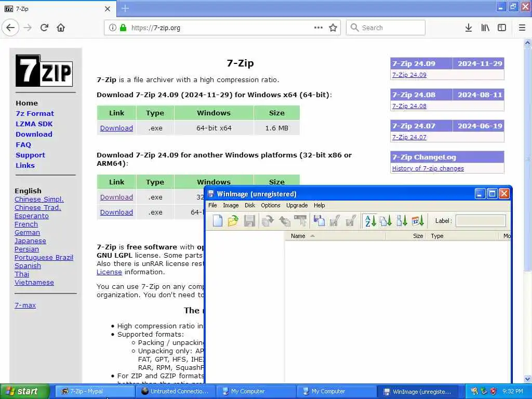Open the FAQ sidebar link
The image size is (532, 399).
(x=23, y=145)
